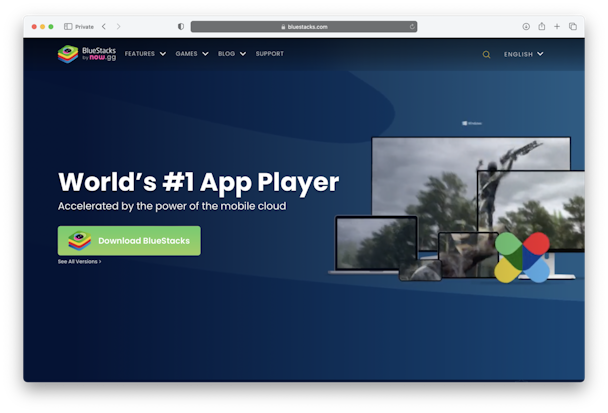Open the Safari downloads icon
This screenshot has width=608, height=413.
coord(526,26)
